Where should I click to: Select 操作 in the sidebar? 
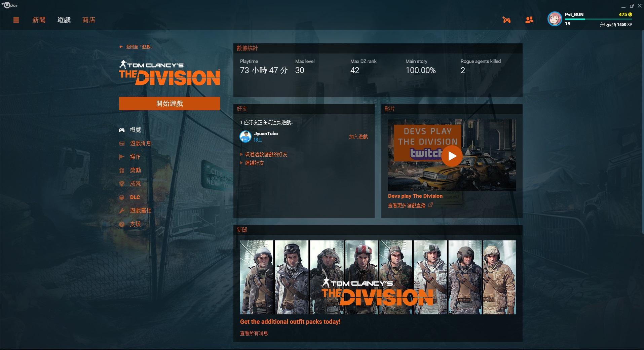(135, 157)
